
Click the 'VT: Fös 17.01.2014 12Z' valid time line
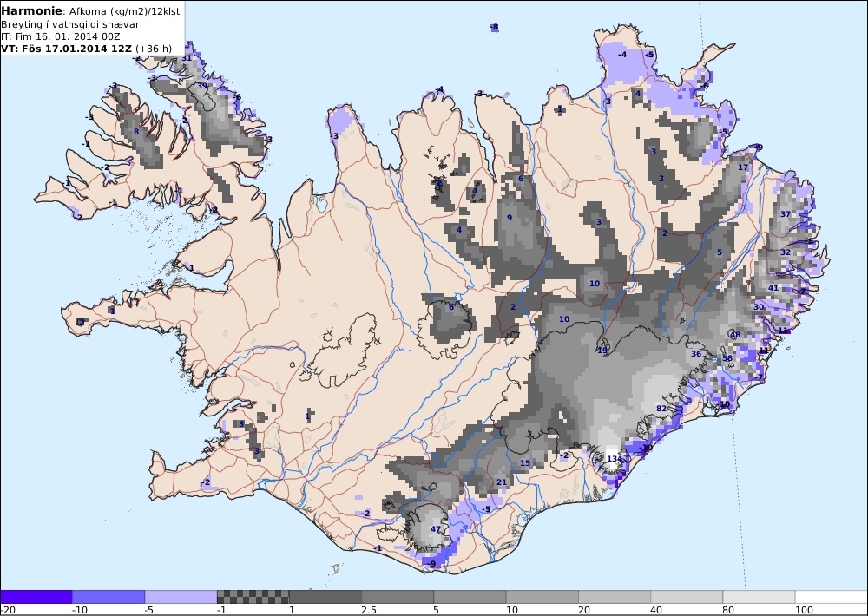(67, 48)
